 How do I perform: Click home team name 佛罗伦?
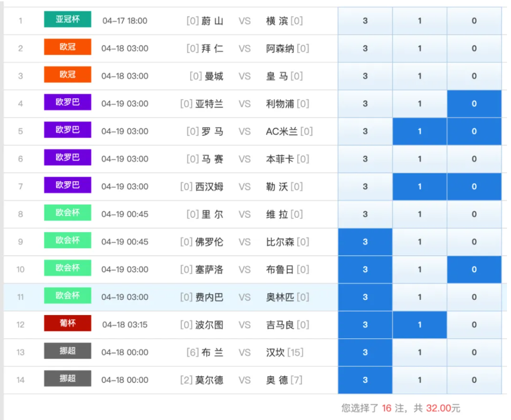coord(209,242)
